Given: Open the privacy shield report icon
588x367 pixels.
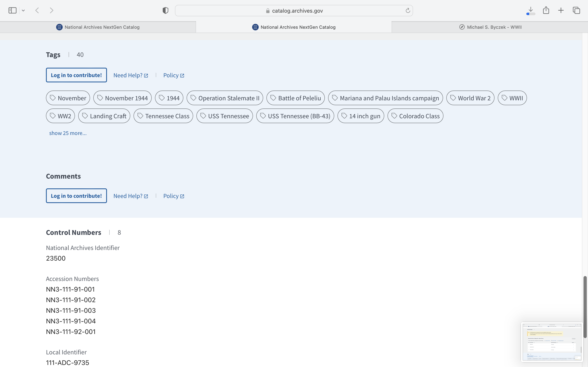Looking at the screenshot, I should 165,10.
